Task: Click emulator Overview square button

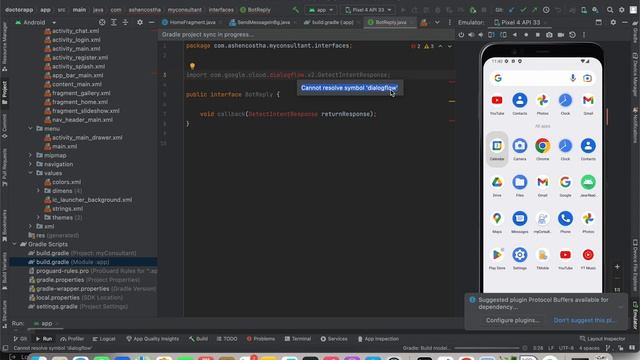Action: (x=538, y=35)
